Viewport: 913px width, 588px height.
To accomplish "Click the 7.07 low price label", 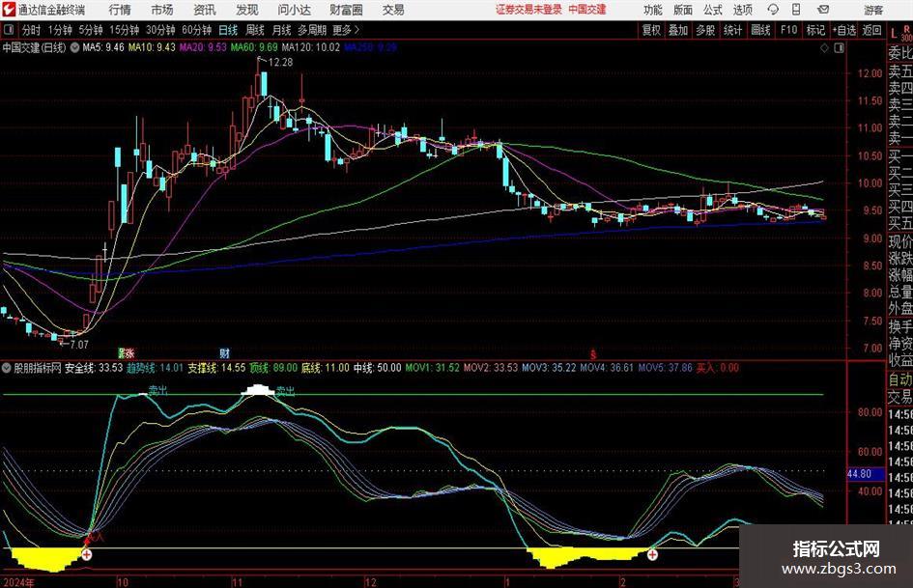I will (x=79, y=345).
